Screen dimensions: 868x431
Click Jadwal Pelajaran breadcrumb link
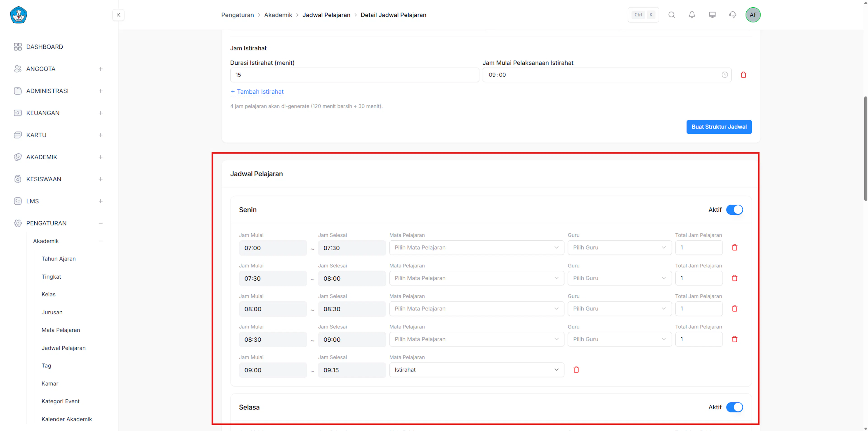(x=326, y=15)
